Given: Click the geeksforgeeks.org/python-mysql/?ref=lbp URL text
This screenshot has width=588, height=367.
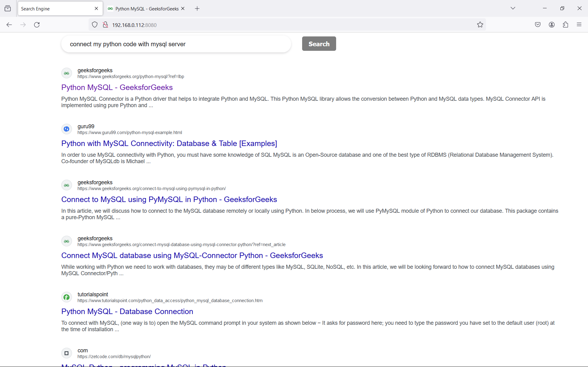Looking at the screenshot, I should click(131, 77).
